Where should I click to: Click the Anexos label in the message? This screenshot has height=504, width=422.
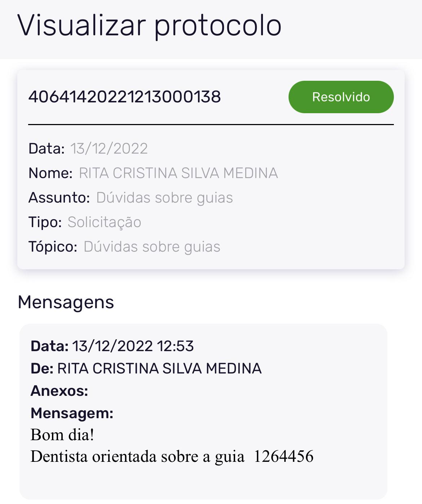(60, 391)
